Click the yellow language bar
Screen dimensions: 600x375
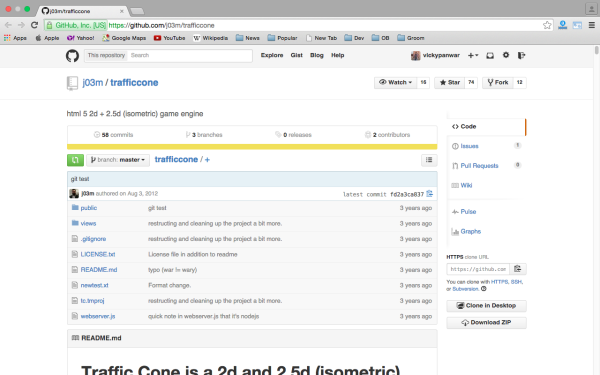coord(252,147)
